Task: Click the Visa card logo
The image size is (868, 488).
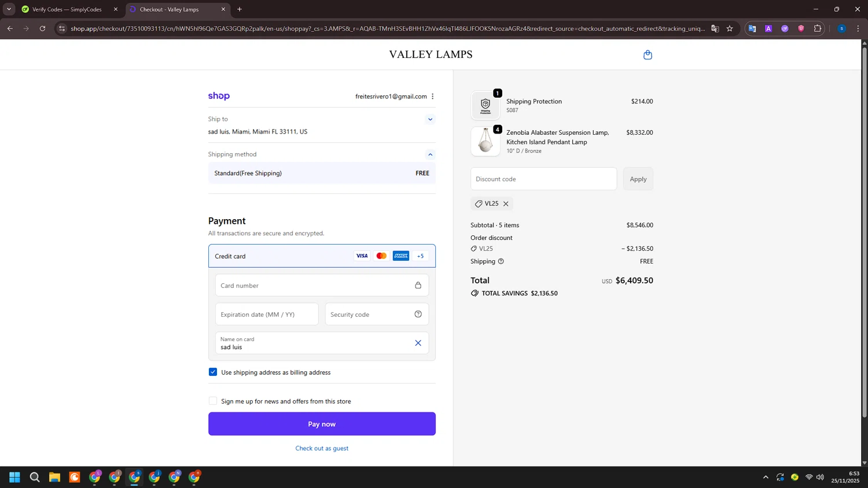Action: (362, 256)
